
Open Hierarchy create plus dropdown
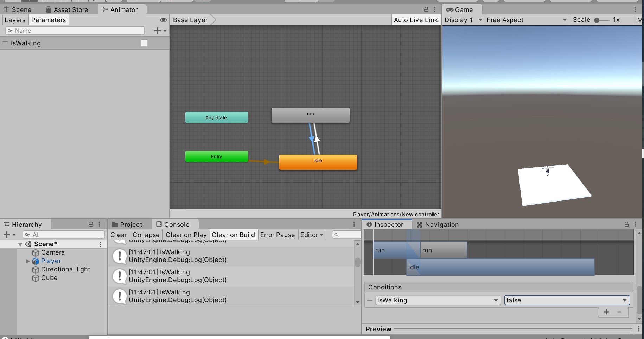pos(9,235)
